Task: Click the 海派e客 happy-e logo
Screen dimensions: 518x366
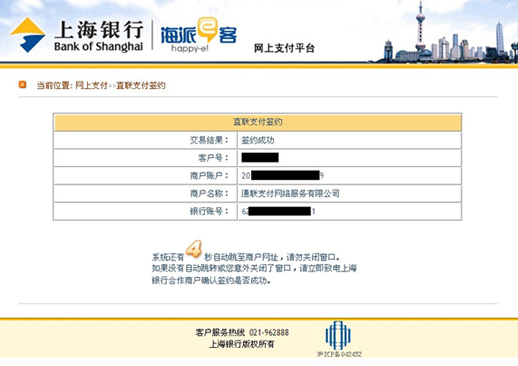Action: click(199, 35)
